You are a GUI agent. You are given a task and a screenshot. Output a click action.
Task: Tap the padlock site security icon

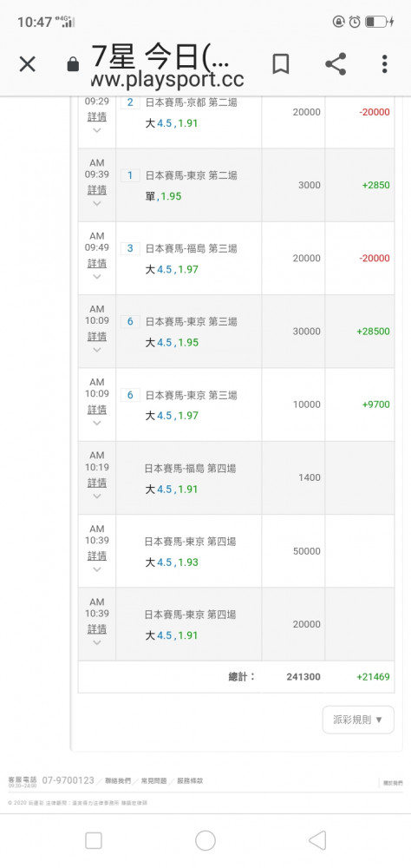tap(73, 65)
